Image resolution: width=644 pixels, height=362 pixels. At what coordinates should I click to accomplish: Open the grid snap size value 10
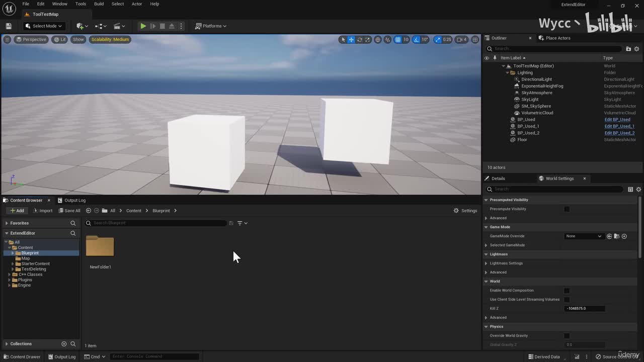coord(406,40)
